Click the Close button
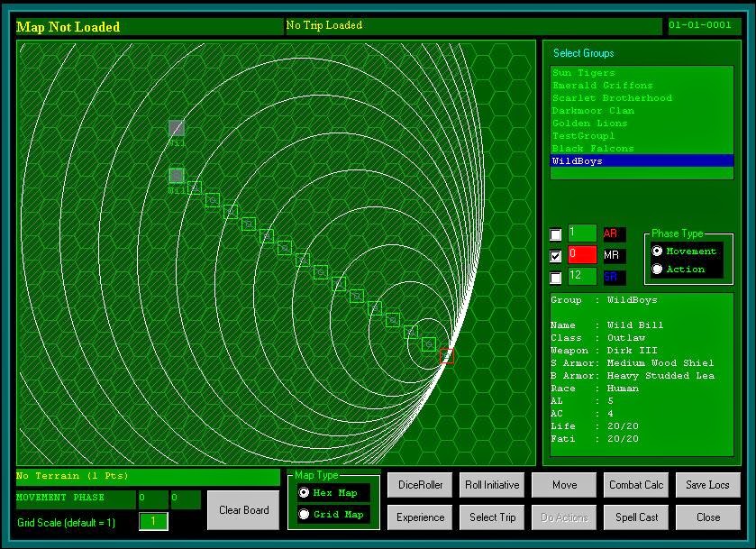The image size is (756, 549). click(707, 517)
